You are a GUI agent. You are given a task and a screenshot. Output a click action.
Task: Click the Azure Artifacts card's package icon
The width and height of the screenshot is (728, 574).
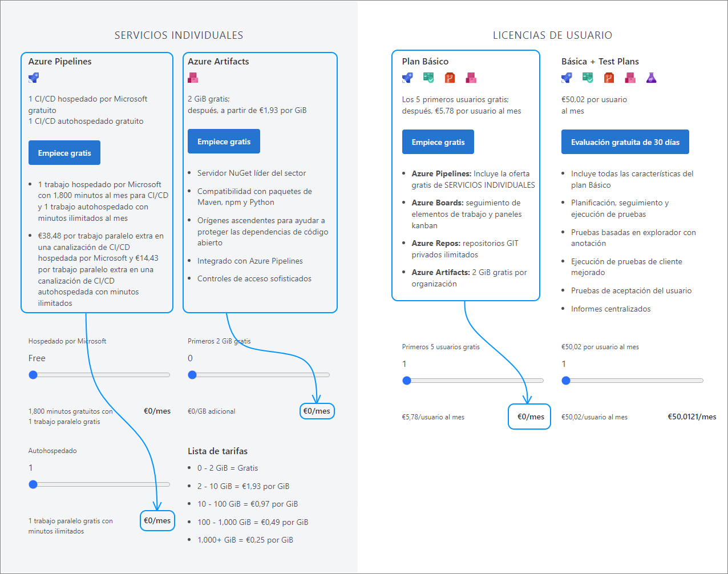pos(193,78)
